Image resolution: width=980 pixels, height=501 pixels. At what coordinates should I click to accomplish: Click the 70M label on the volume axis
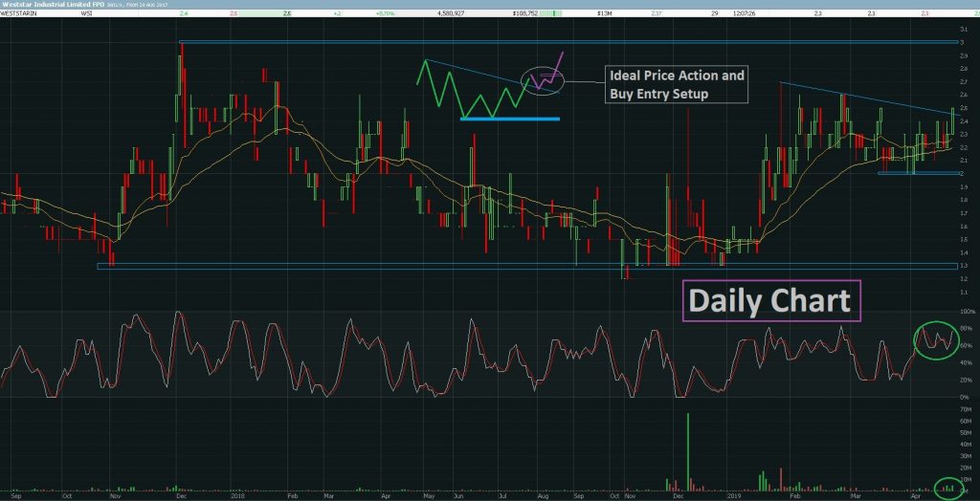coord(967,409)
